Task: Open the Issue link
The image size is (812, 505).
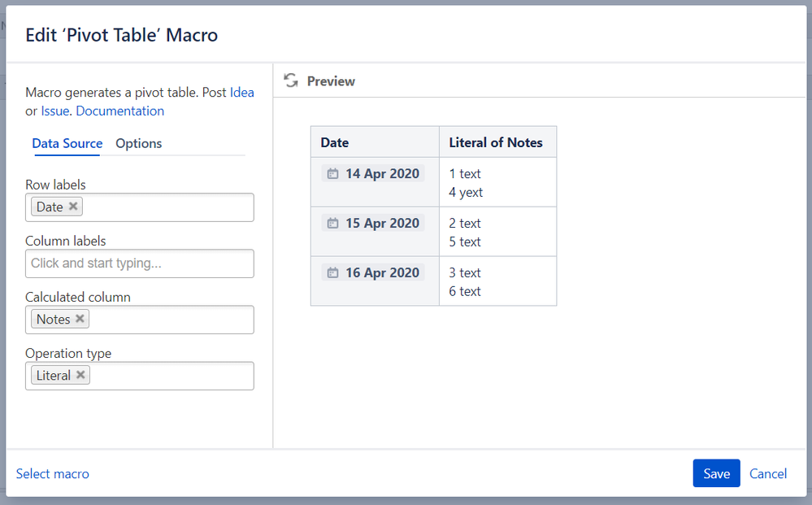Action: tap(55, 111)
